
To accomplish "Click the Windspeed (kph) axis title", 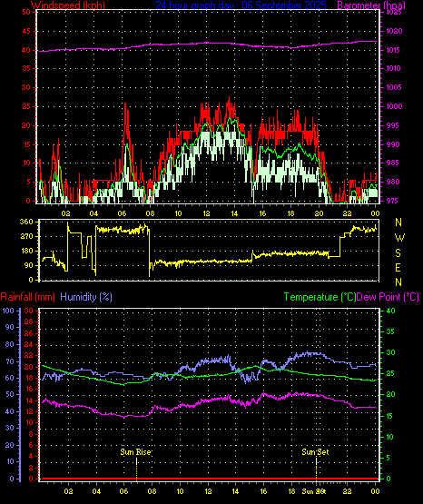I will point(68,5).
